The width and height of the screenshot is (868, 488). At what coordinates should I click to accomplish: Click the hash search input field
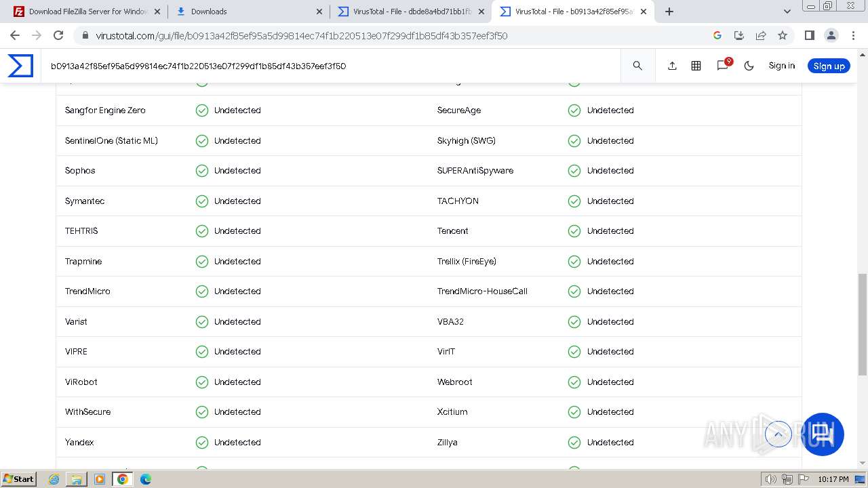(332, 66)
